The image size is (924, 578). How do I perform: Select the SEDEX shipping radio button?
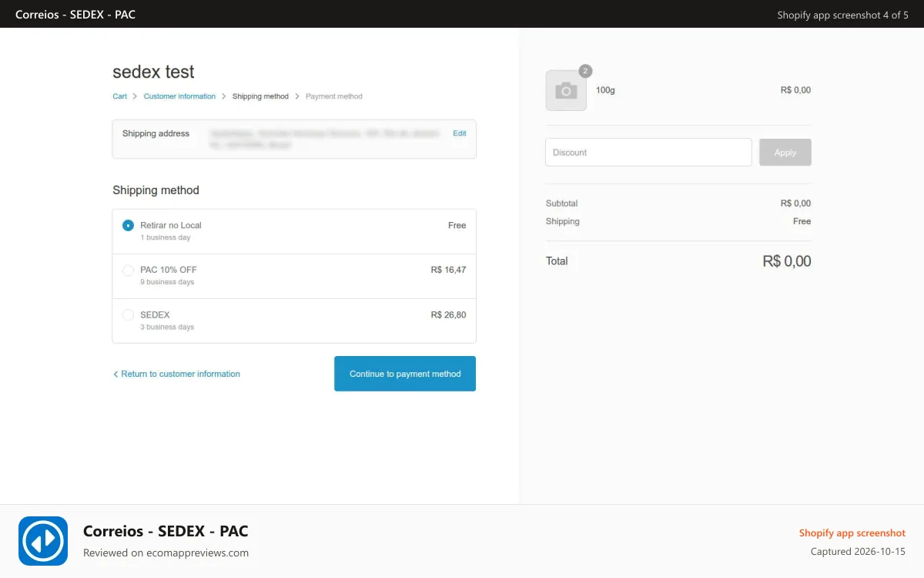[128, 315]
